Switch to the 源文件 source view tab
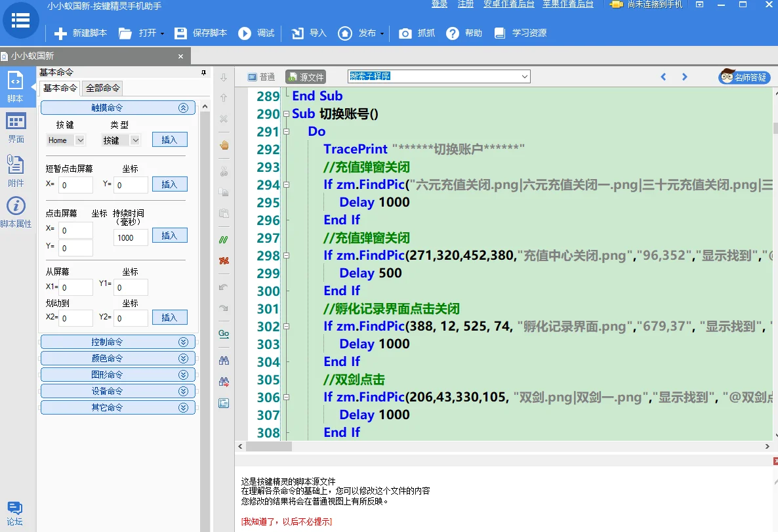The image size is (778, 532). [305, 77]
